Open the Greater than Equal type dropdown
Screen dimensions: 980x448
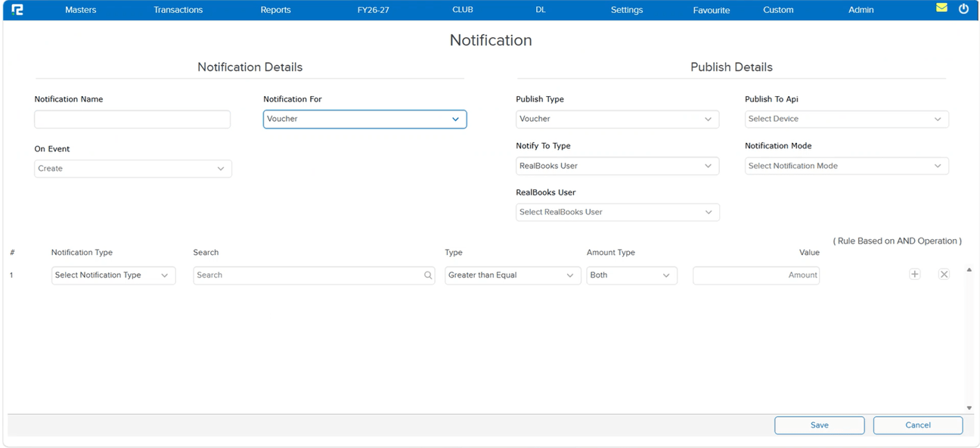click(x=513, y=275)
